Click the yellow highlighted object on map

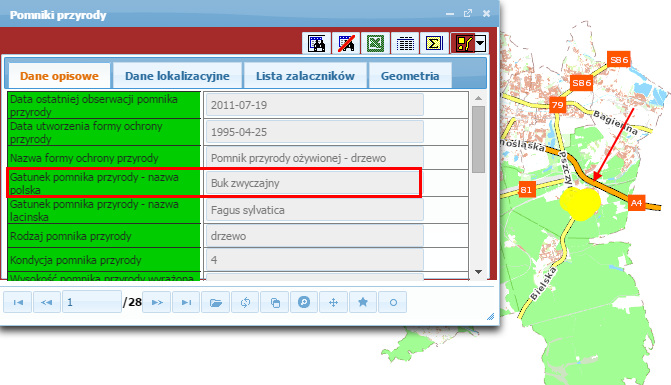[580, 203]
